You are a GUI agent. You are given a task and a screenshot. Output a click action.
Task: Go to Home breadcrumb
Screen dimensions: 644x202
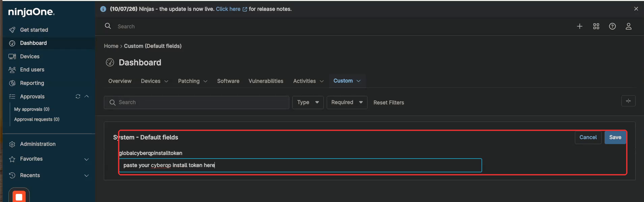click(111, 46)
